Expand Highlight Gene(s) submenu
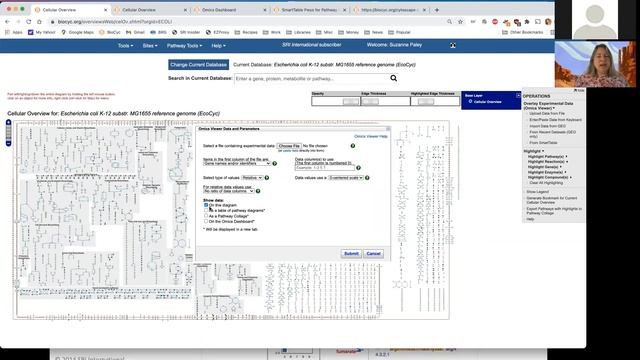The height and width of the screenshot is (360, 640). point(544,167)
